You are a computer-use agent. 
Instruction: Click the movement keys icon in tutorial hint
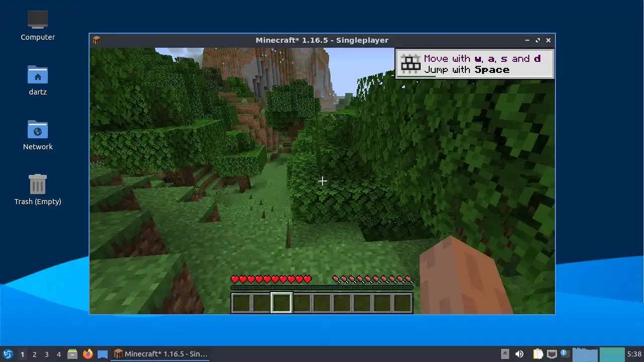[x=411, y=64]
